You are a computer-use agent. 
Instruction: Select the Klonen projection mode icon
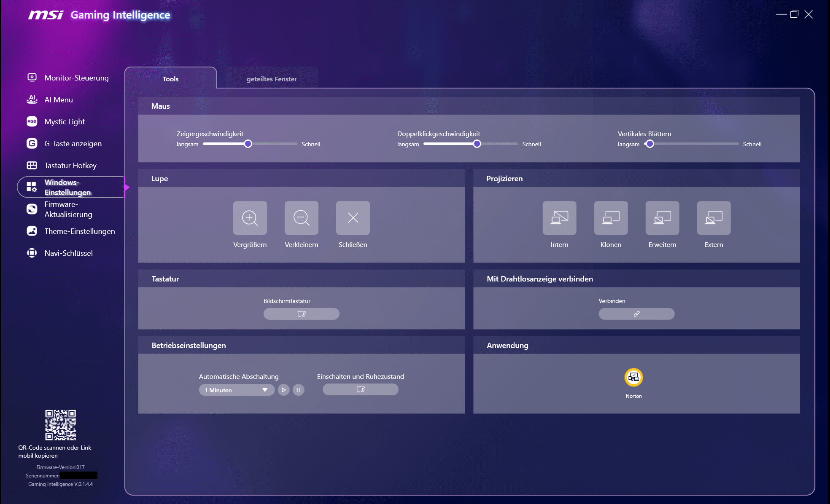tap(611, 218)
